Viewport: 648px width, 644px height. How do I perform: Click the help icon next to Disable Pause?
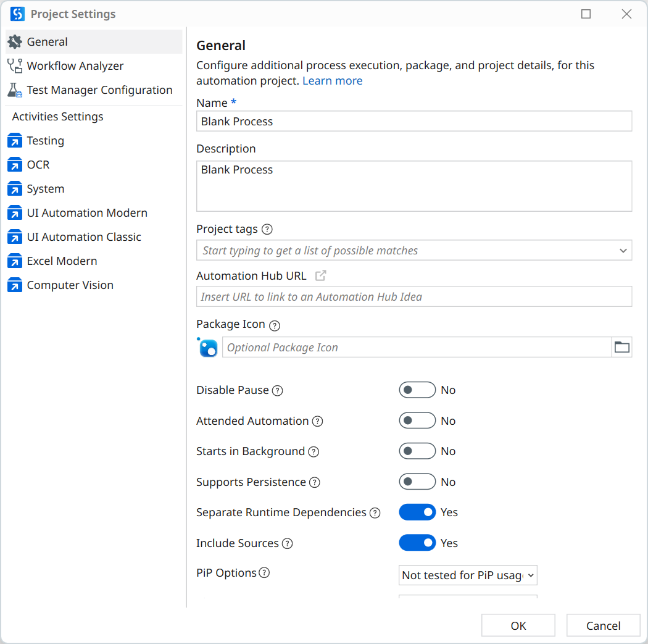(278, 390)
